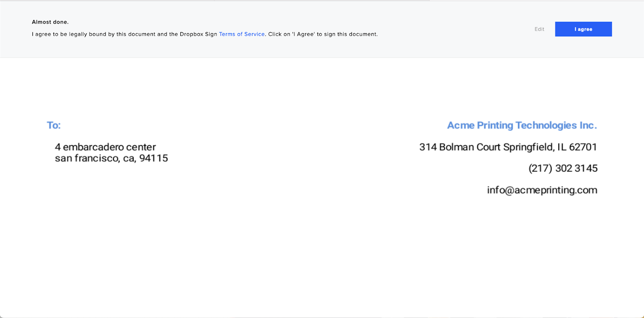Click the ZIP code 62701
The width and height of the screenshot is (644, 318).
(583, 147)
